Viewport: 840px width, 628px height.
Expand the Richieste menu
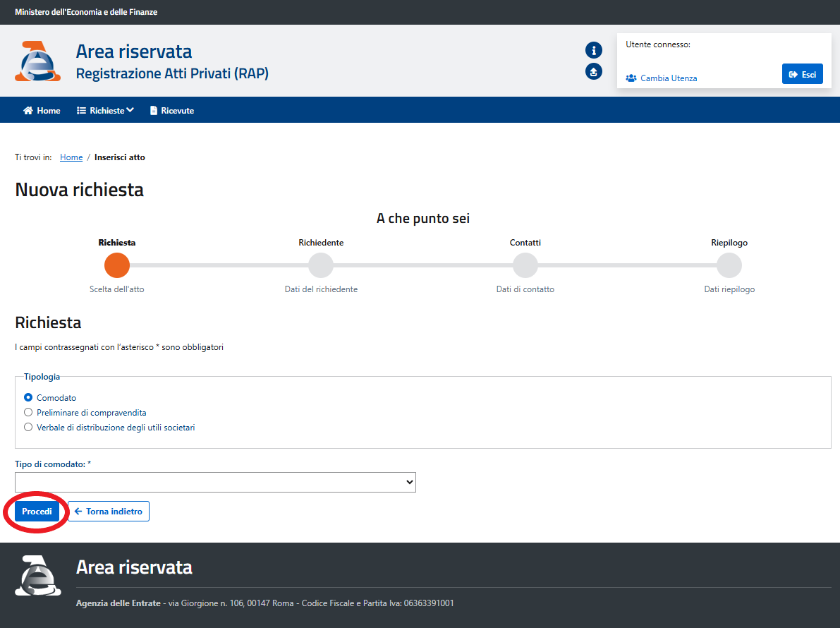point(105,110)
